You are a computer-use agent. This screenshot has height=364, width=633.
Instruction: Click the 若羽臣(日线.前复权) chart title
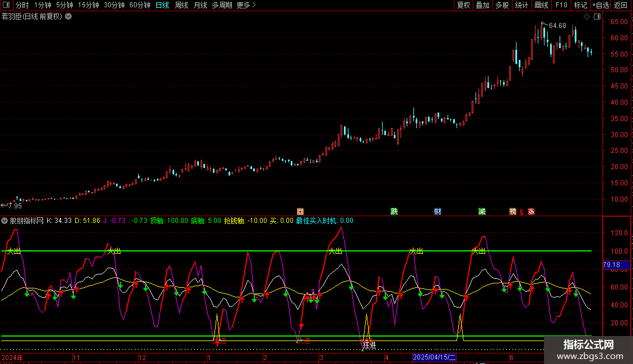[x=32, y=17]
